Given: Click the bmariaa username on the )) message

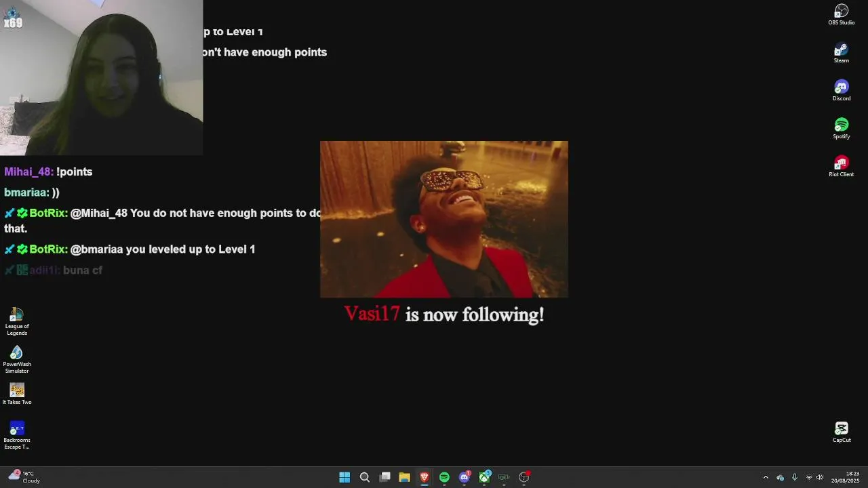Looking at the screenshot, I should coord(26,192).
